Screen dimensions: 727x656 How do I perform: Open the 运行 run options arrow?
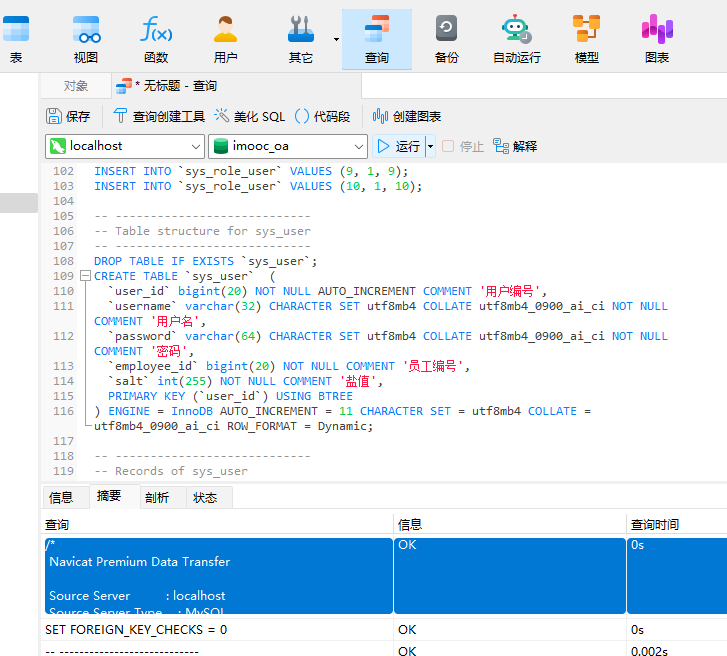point(431,146)
